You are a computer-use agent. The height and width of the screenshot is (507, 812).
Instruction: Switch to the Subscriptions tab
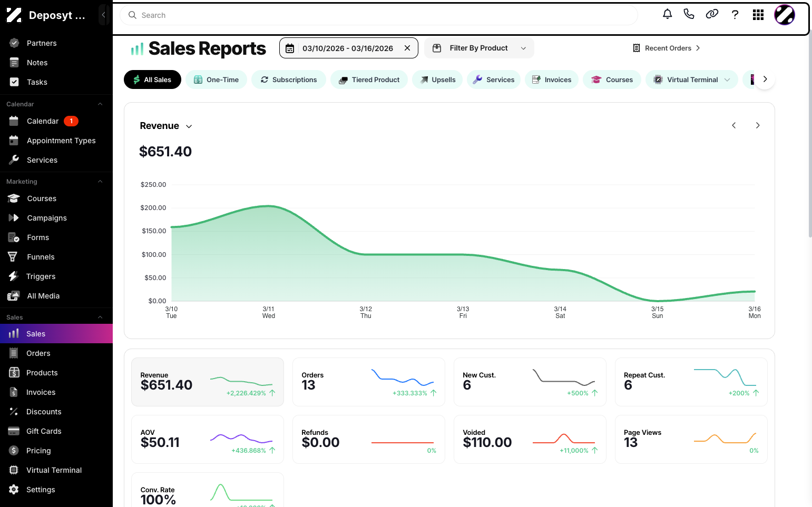pyautogui.click(x=289, y=79)
